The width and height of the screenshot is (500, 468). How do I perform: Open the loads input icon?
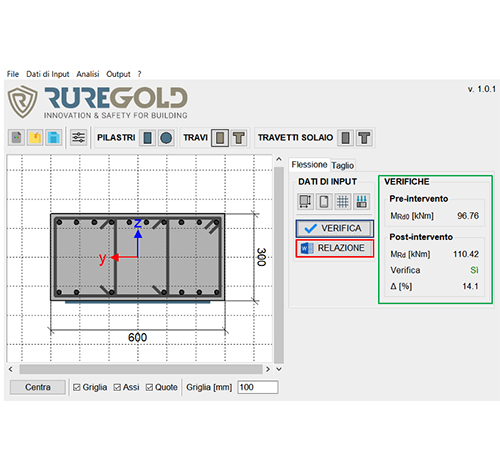(x=361, y=201)
